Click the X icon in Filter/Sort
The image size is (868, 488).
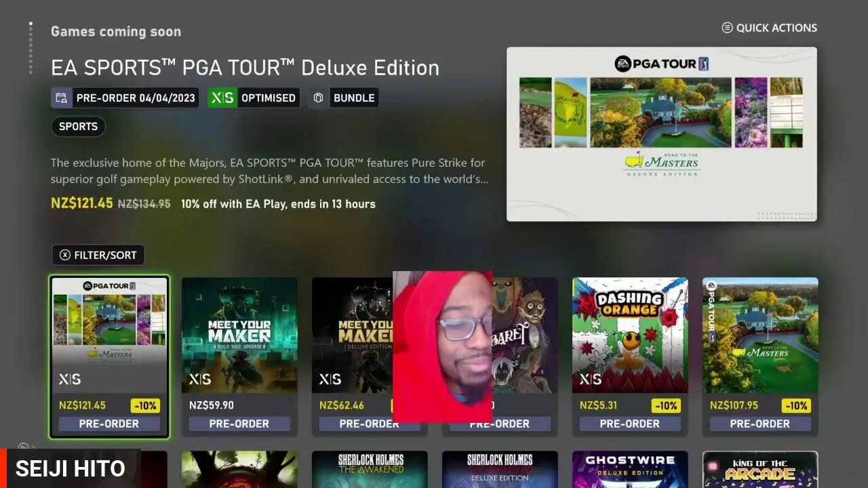65,255
